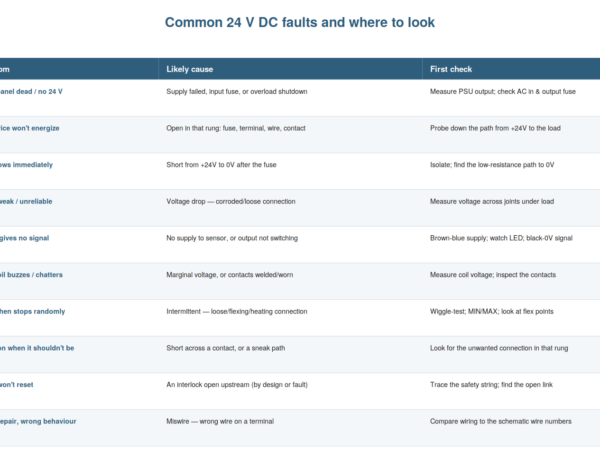This screenshot has width=600, height=450.
Task: Click the 'Common 24 V DC faults' page title
Action: click(x=300, y=23)
